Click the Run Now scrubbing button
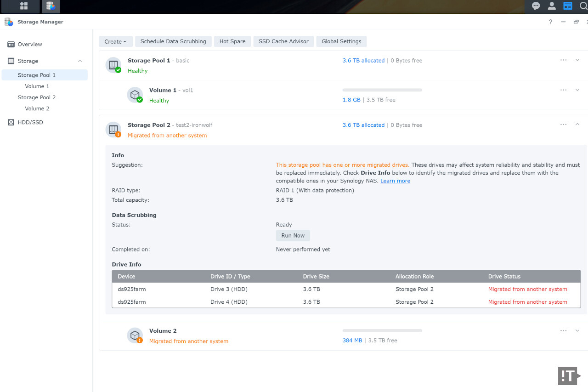This screenshot has width=588, height=392. 293,235
